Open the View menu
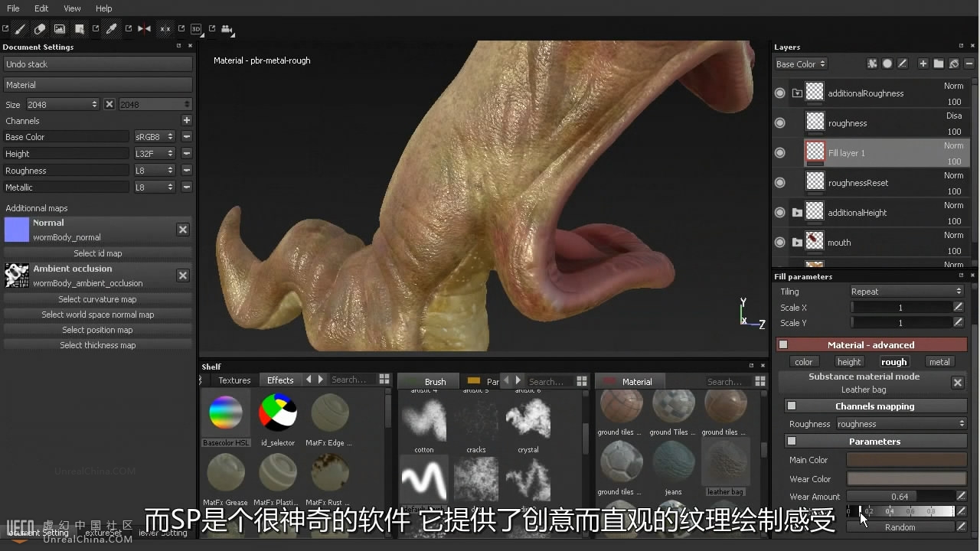The image size is (980, 551). (72, 8)
